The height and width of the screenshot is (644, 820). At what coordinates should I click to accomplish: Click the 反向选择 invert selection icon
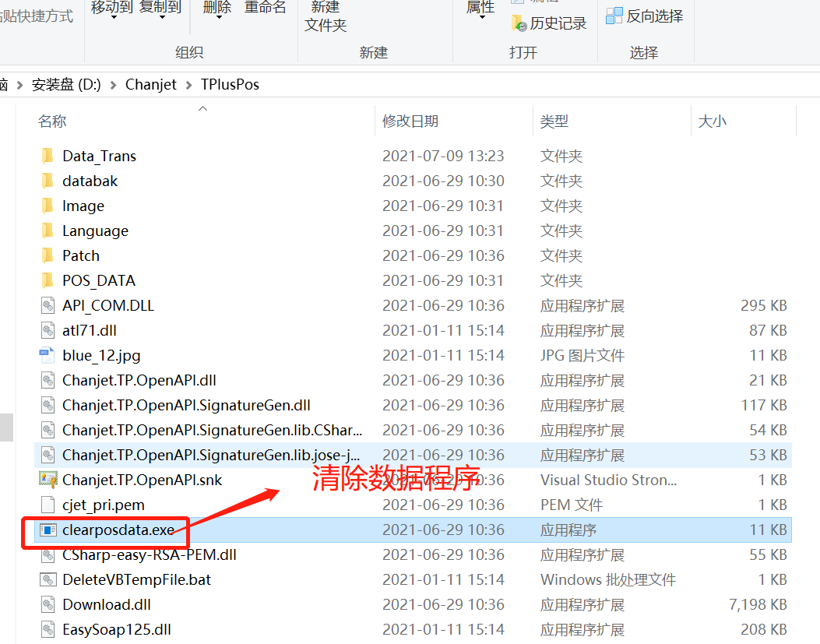point(614,16)
